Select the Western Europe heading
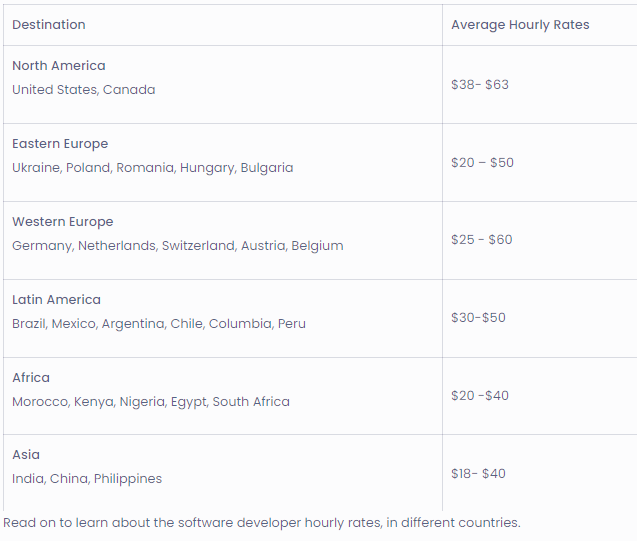 [63, 222]
